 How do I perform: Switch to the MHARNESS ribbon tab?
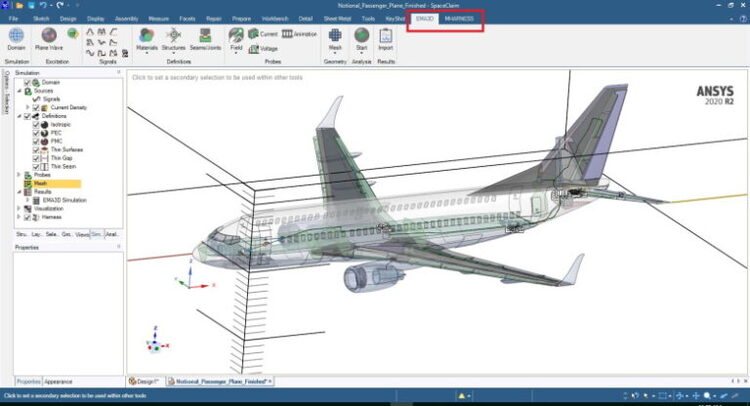(x=459, y=18)
